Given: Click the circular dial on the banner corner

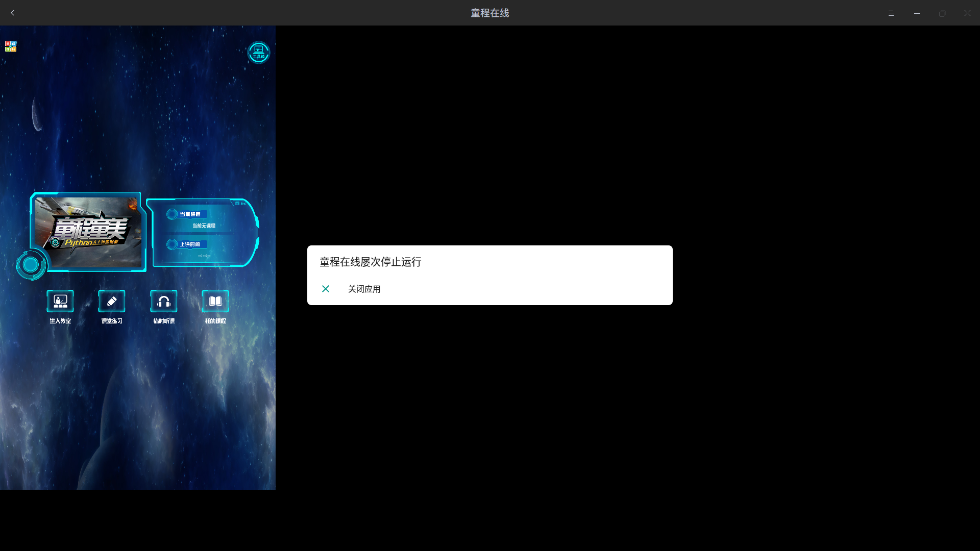Looking at the screenshot, I should click(31, 265).
